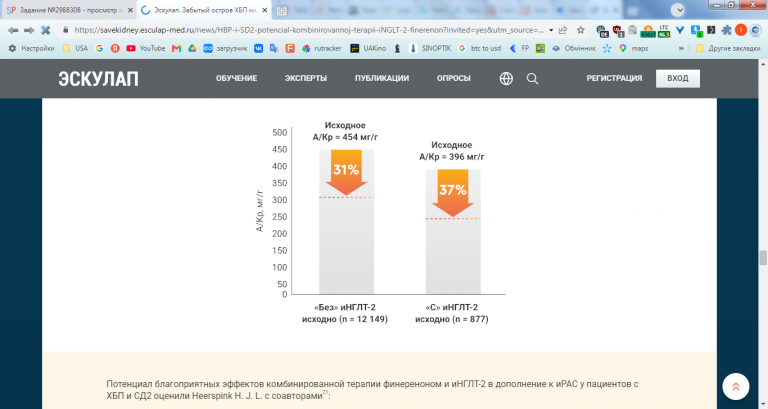The height and width of the screenshot is (409, 768).
Task: Click the orange Bitcoin price ticker extension
Action: pos(648,31)
